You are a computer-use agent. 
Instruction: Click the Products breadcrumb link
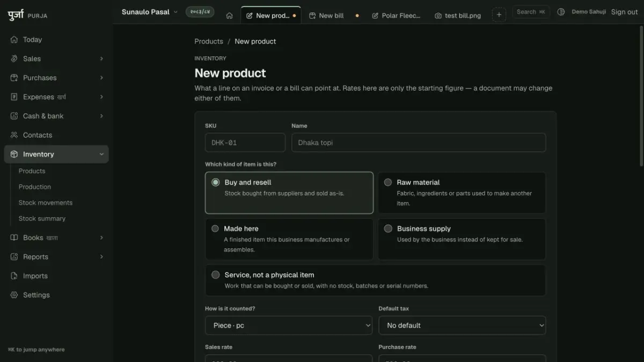tap(209, 41)
